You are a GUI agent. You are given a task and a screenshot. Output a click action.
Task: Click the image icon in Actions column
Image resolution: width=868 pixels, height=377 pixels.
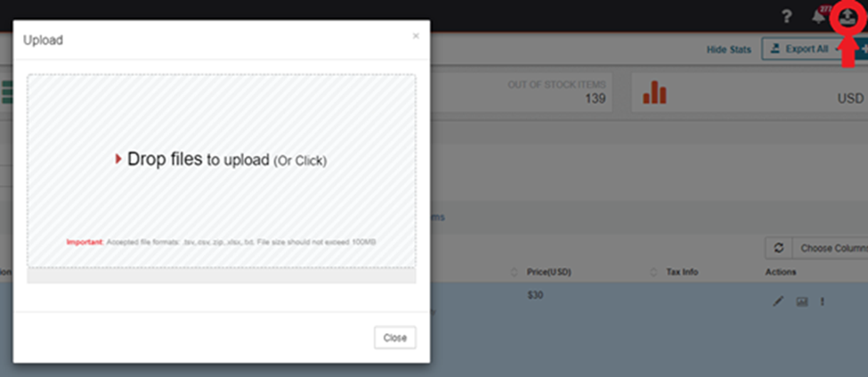802,301
